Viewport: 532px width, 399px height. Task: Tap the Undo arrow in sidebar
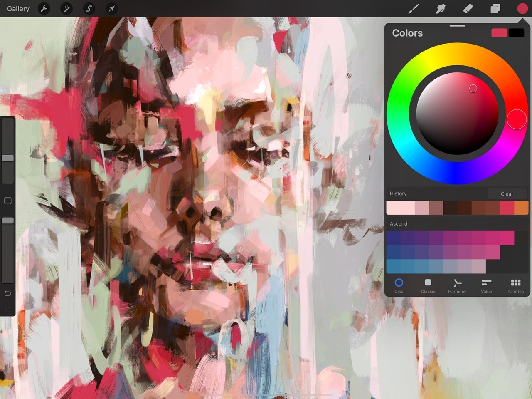click(7, 293)
